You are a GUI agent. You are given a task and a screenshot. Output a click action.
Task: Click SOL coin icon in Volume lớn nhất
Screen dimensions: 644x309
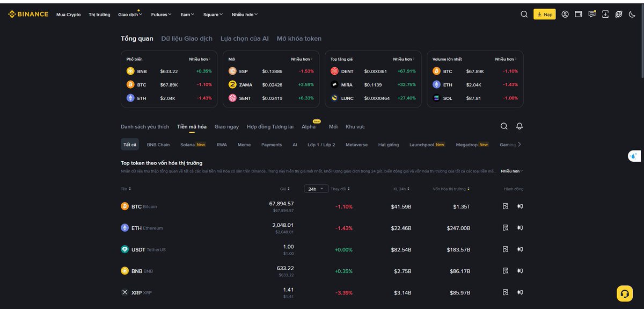point(436,98)
